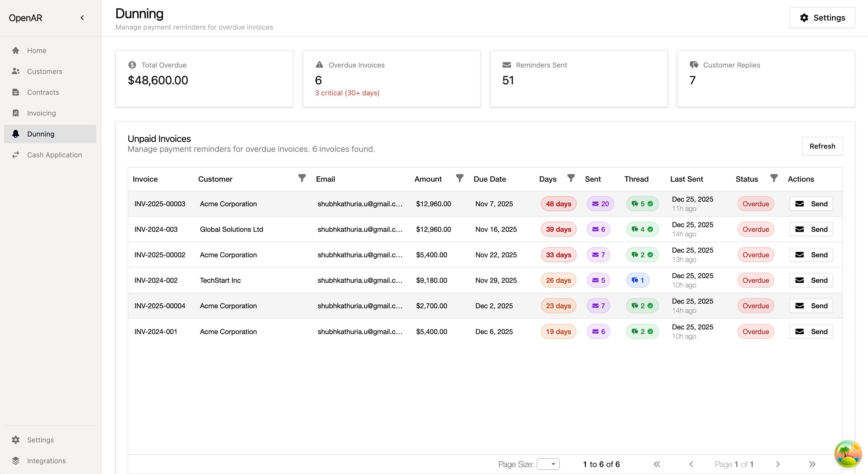Open Integrations via the layers icon
This screenshot has height=474, width=868.
[16, 461]
